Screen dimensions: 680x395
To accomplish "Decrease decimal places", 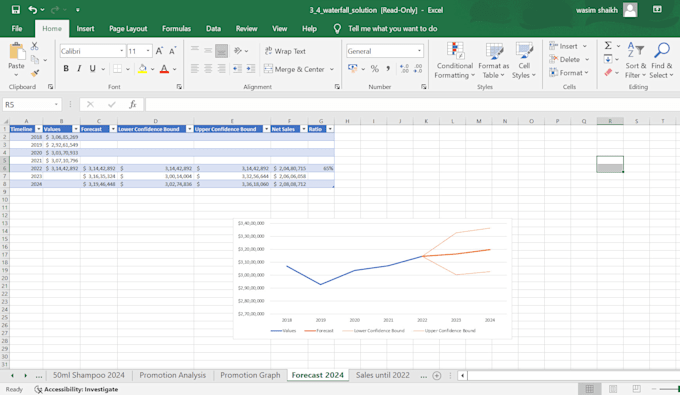I will click(x=418, y=69).
